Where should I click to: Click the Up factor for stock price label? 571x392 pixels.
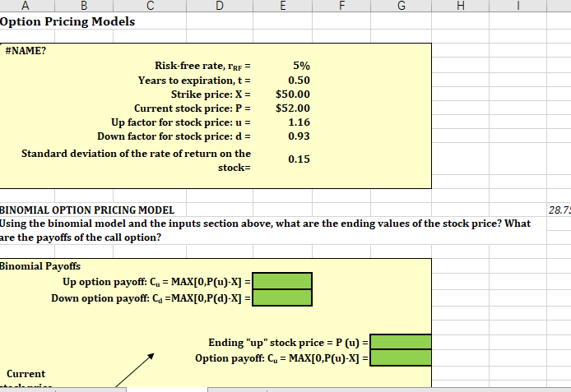pos(181,122)
